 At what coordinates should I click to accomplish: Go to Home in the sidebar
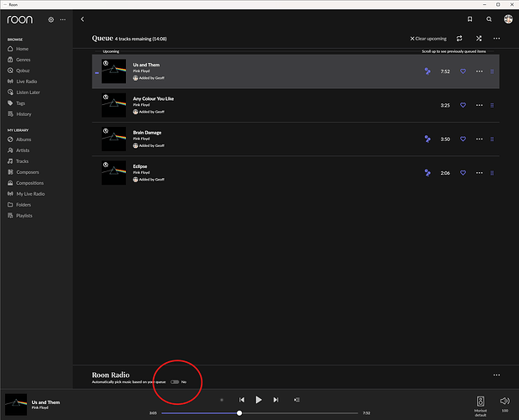(18, 49)
